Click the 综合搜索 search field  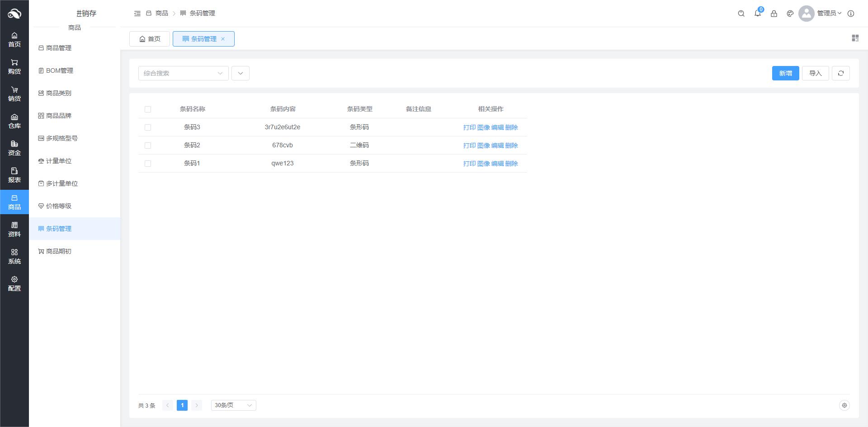pos(179,73)
